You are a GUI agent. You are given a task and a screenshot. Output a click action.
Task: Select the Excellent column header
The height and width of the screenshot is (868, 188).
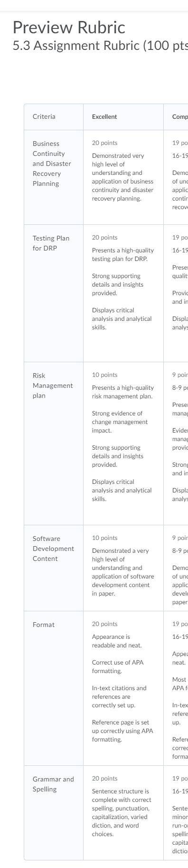click(104, 116)
